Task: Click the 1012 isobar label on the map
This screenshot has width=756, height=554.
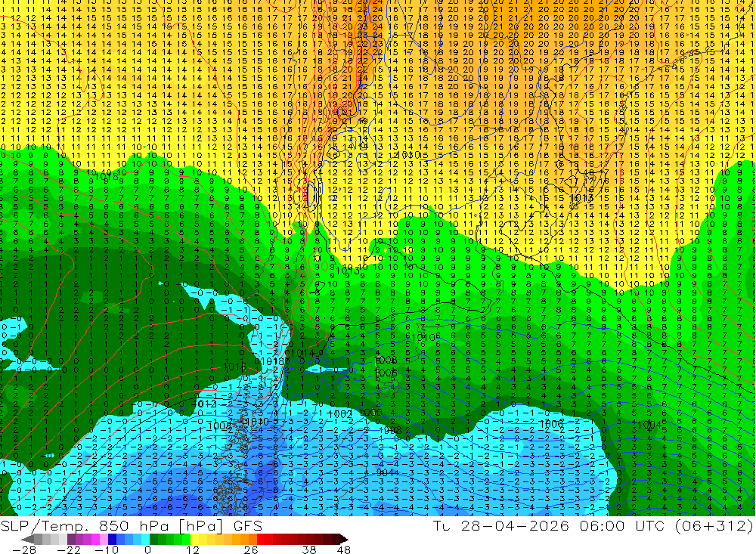Action: pyautogui.click(x=204, y=404)
